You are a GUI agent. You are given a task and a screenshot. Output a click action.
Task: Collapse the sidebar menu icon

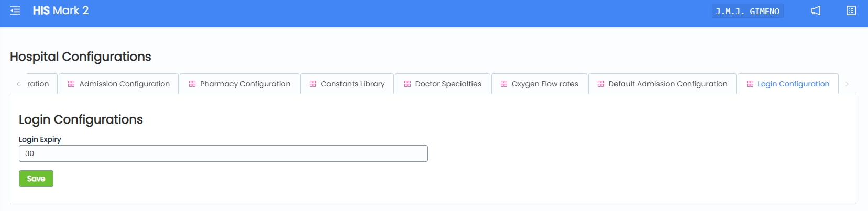(x=15, y=10)
